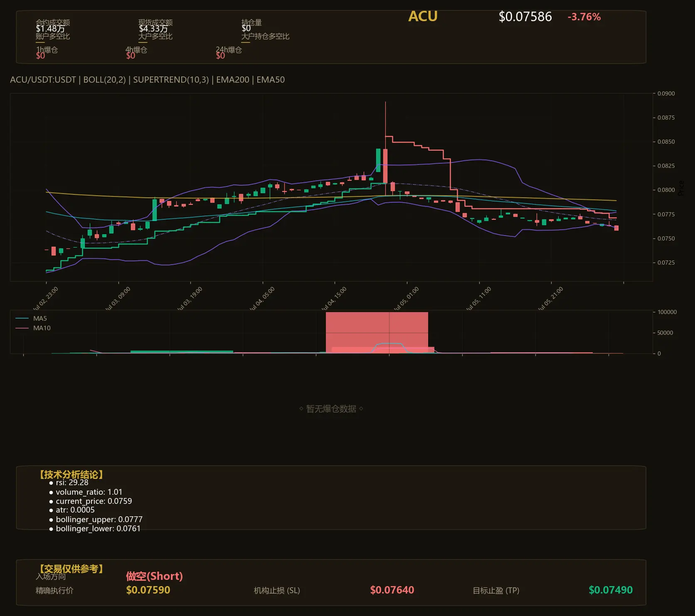Click the $0.07640 stop loss value
Screen dimensions: 695x616
(392, 590)
